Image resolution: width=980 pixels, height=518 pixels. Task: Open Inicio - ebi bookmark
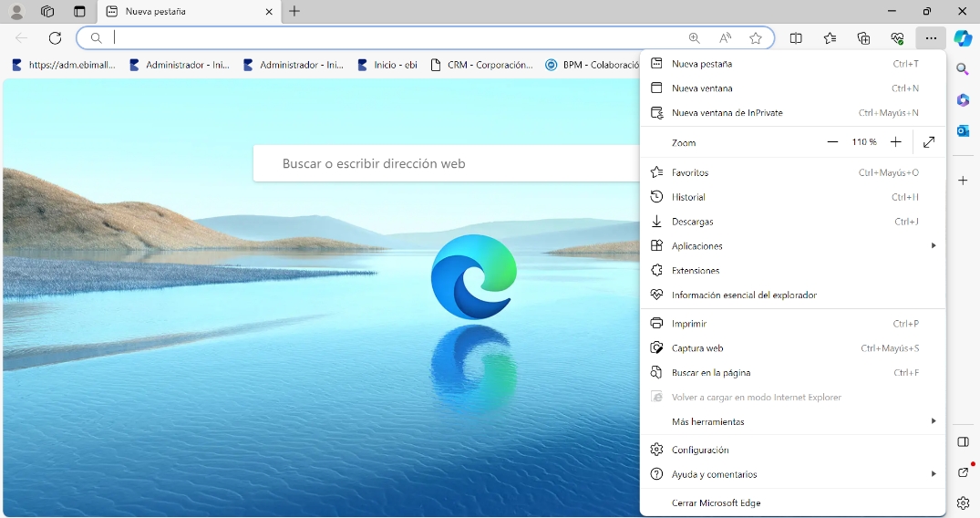point(387,65)
